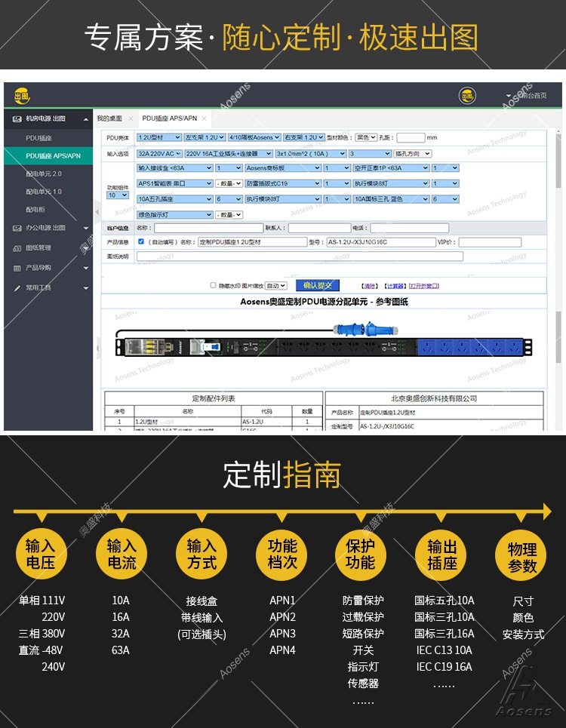Open the 功能组件 count dropdown showing 10
Image resolution: width=566 pixels, height=728 pixels.
(x=118, y=195)
